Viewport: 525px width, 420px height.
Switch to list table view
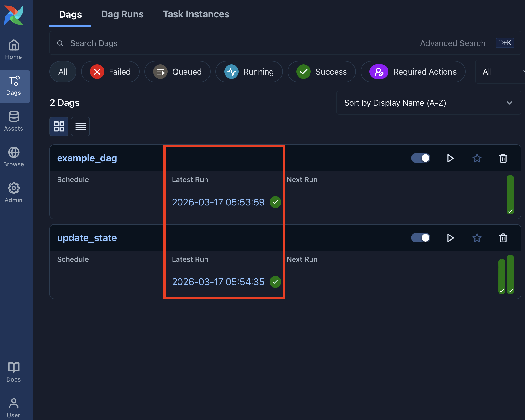(80, 126)
